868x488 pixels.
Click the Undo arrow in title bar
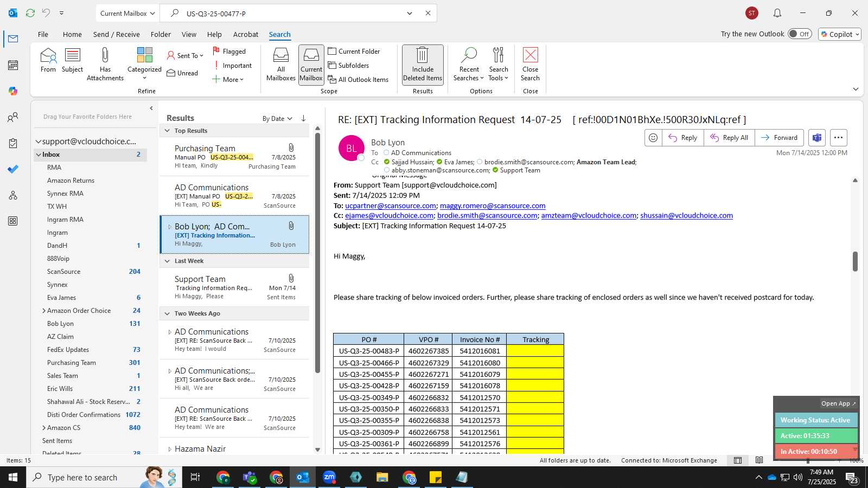[x=46, y=13]
